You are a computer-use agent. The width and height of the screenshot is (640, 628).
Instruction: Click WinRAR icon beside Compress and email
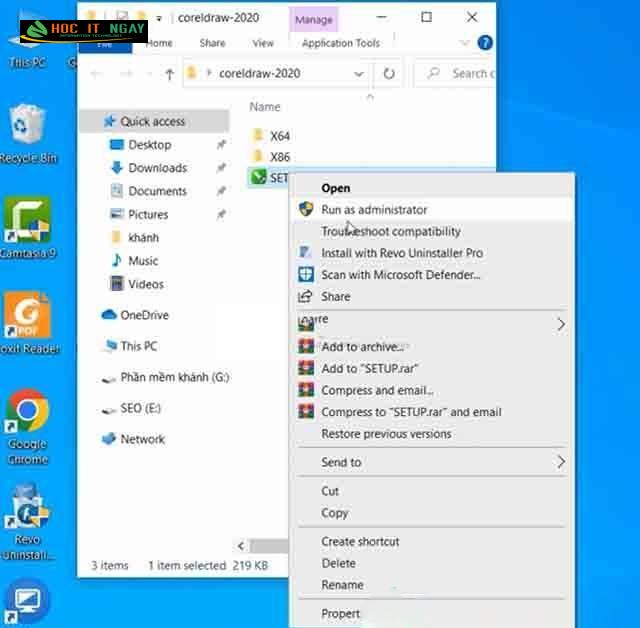coord(306,390)
